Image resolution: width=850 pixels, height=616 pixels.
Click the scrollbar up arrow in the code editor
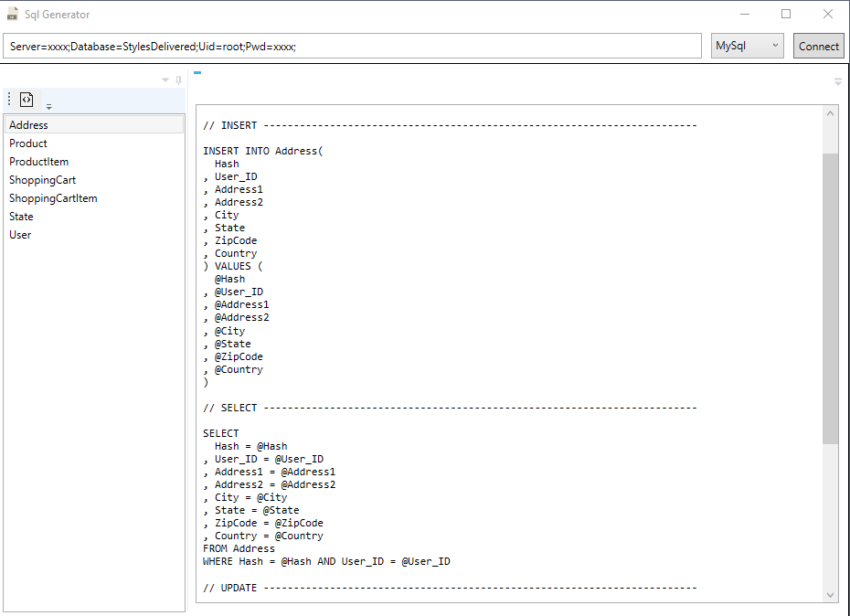(831, 112)
